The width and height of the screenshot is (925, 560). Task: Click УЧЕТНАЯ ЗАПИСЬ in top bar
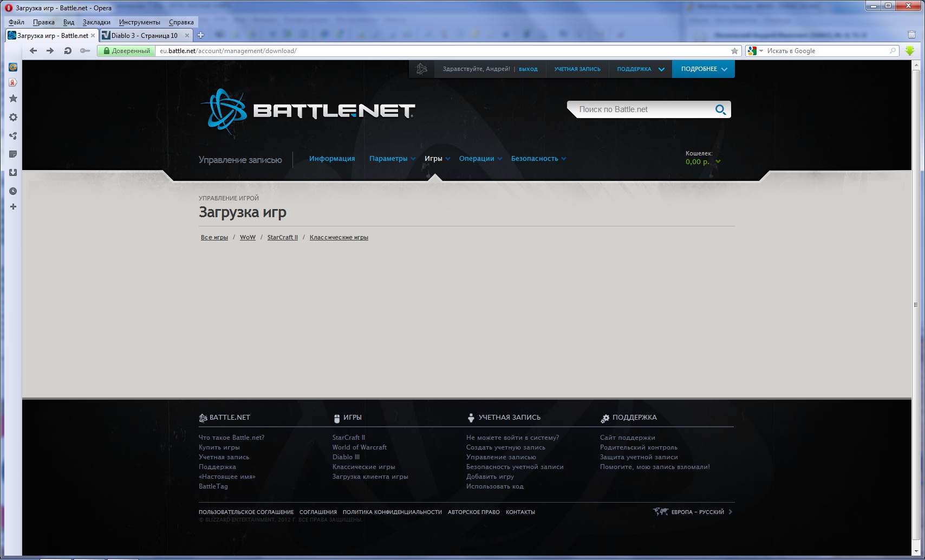click(577, 69)
